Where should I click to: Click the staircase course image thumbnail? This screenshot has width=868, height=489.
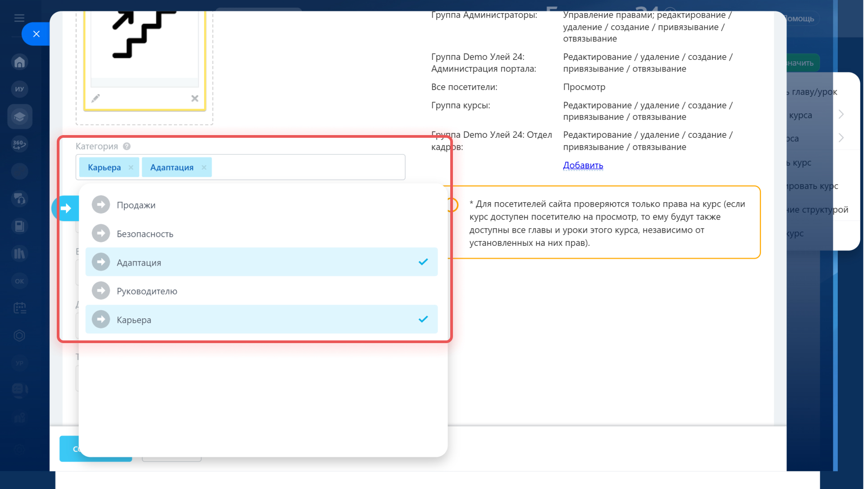click(144, 41)
